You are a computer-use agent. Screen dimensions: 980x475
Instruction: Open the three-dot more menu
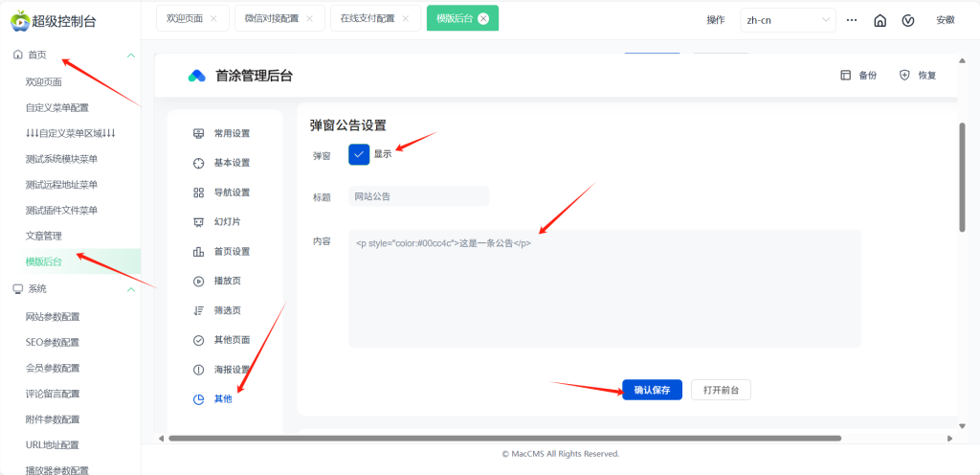pyautogui.click(x=851, y=20)
